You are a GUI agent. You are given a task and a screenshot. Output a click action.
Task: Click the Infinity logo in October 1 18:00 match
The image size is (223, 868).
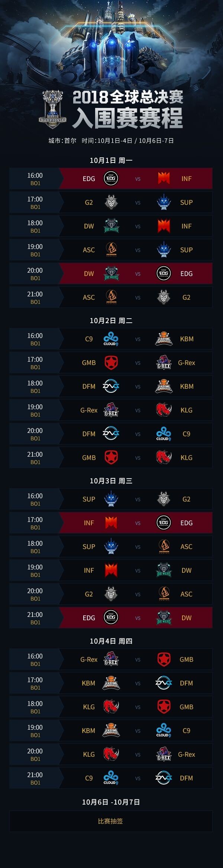coord(164,226)
